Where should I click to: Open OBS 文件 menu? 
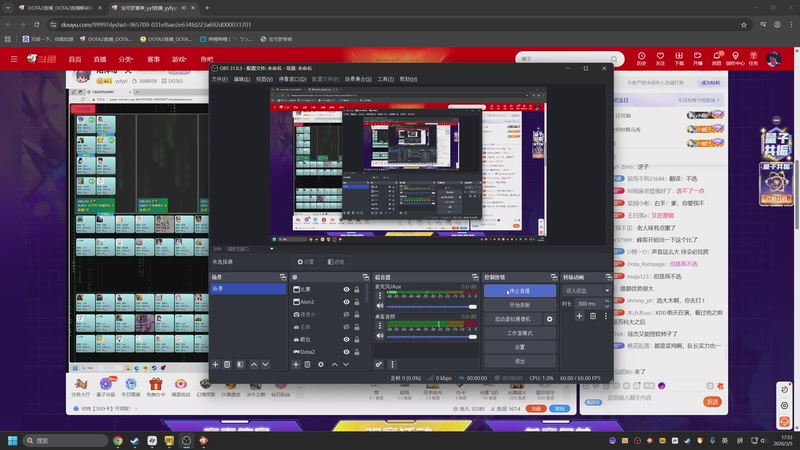point(219,79)
